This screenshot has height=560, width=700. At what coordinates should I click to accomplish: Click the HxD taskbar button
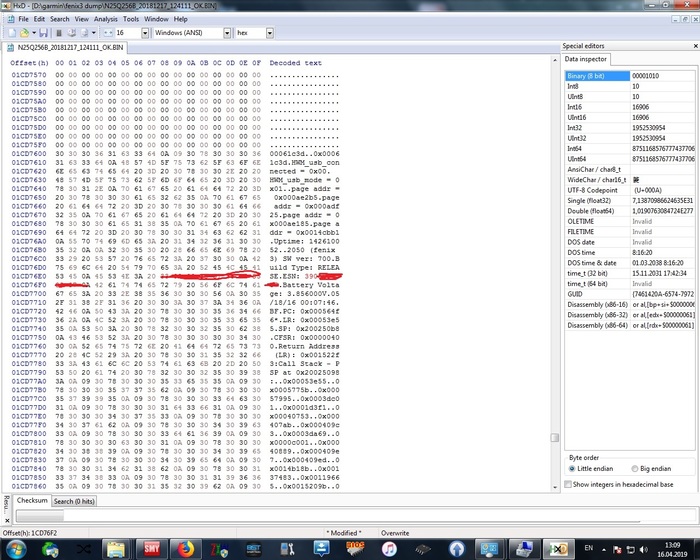point(558,549)
